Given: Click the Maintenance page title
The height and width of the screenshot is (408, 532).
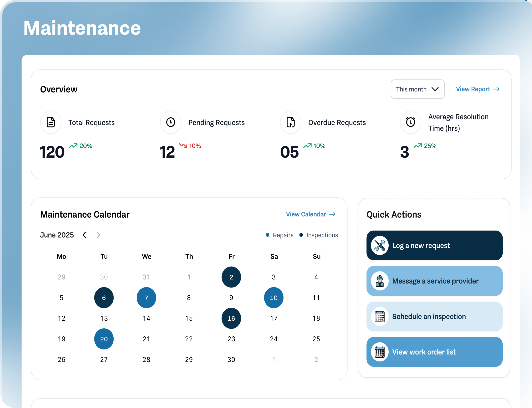Looking at the screenshot, I should click(82, 28).
